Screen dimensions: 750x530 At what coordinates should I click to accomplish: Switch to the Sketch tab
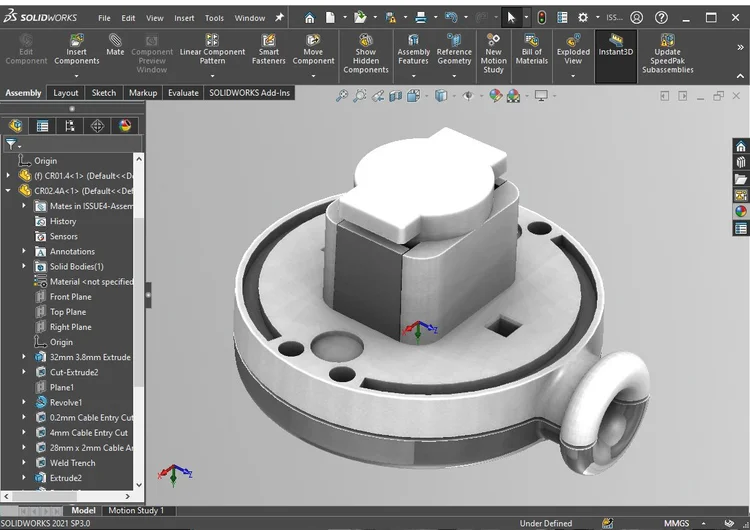[104, 93]
